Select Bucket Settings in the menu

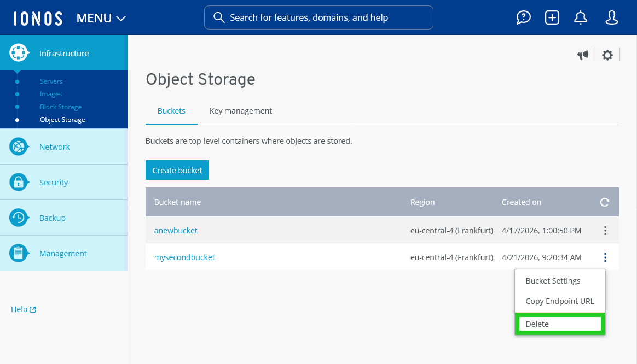point(553,280)
